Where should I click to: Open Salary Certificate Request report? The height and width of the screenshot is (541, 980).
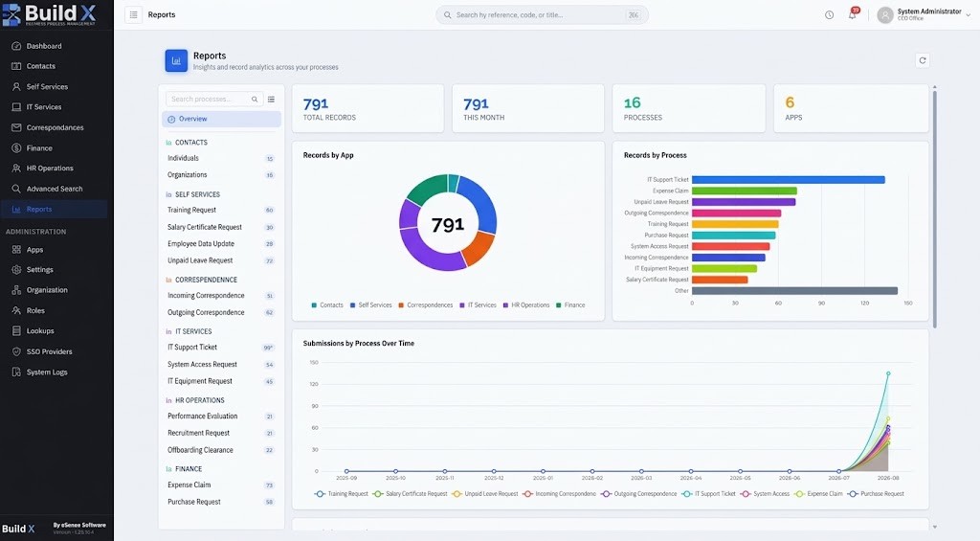pos(221,227)
